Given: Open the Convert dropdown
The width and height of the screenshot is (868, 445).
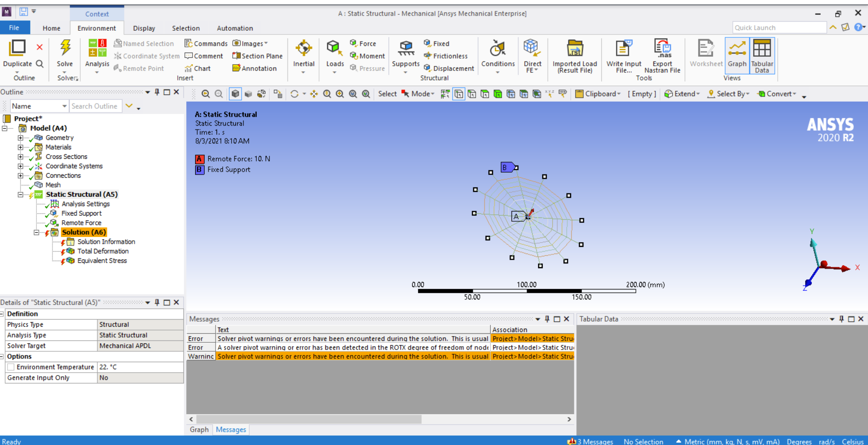Looking at the screenshot, I should (777, 94).
